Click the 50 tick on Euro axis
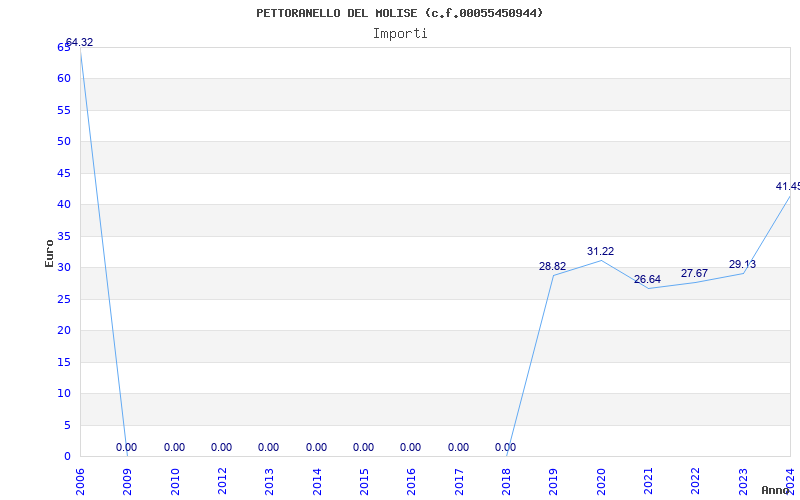 [x=64, y=141]
